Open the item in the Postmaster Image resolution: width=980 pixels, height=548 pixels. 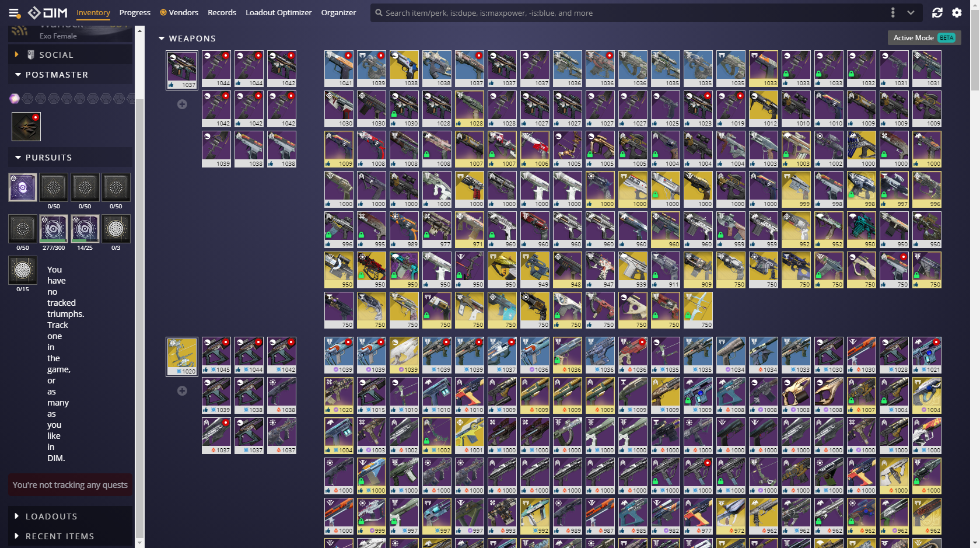[x=26, y=127]
